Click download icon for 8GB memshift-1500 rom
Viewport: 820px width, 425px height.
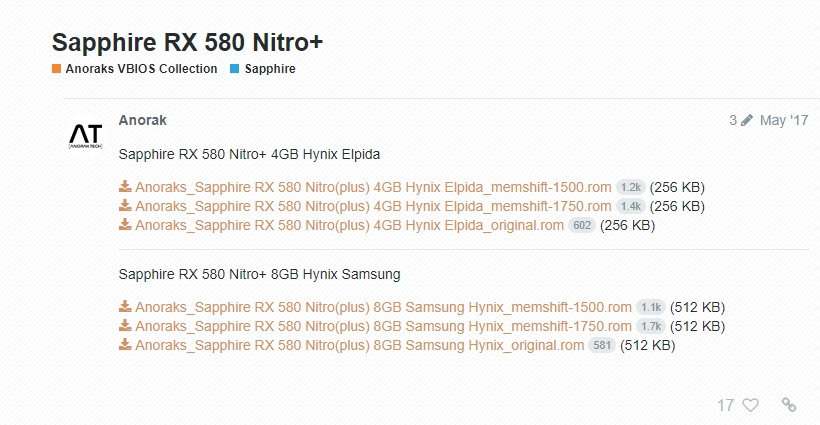click(125, 307)
